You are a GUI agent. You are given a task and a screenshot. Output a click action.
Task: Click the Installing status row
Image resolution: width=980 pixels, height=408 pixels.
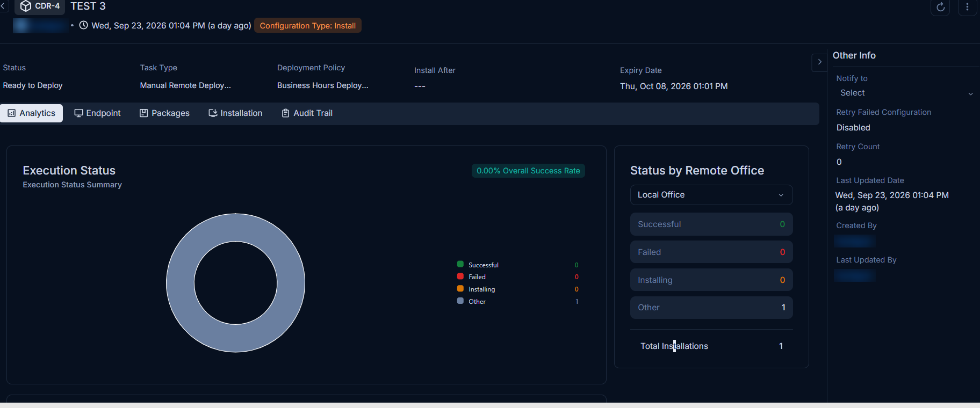(x=711, y=280)
